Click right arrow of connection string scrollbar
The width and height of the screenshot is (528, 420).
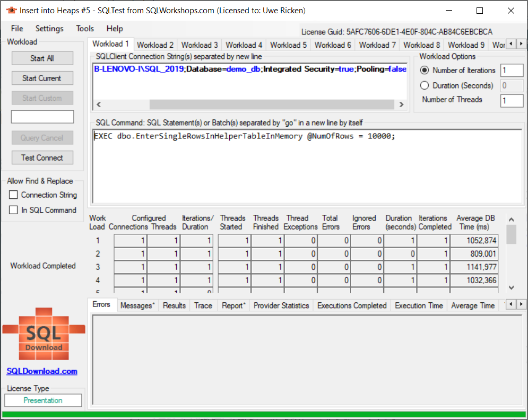[401, 104]
